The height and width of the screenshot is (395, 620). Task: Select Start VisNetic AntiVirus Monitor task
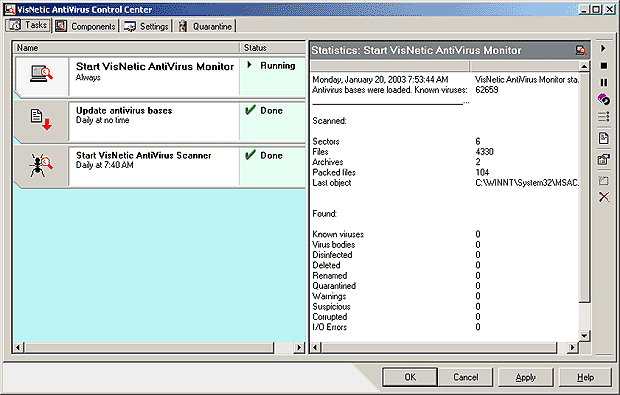160,77
